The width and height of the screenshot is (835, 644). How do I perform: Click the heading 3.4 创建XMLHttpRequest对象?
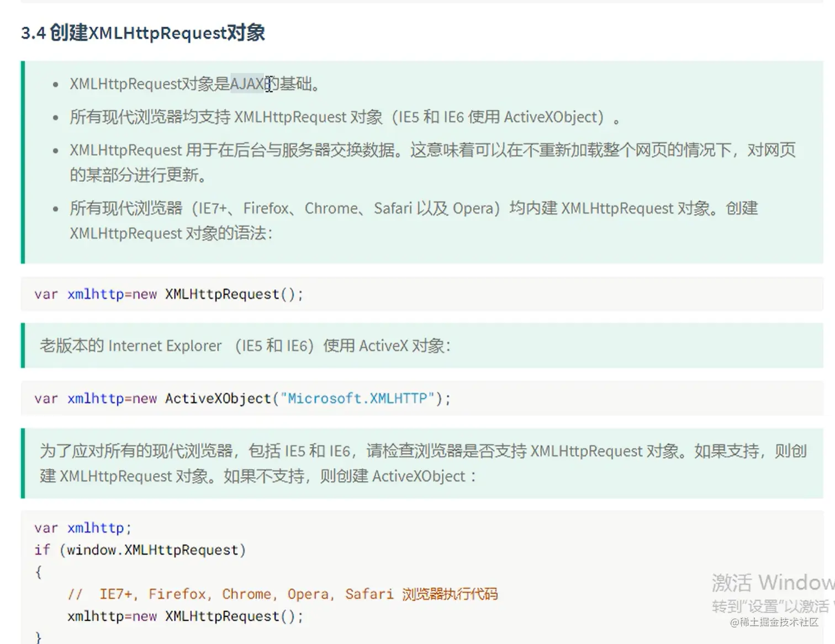pyautogui.click(x=143, y=33)
